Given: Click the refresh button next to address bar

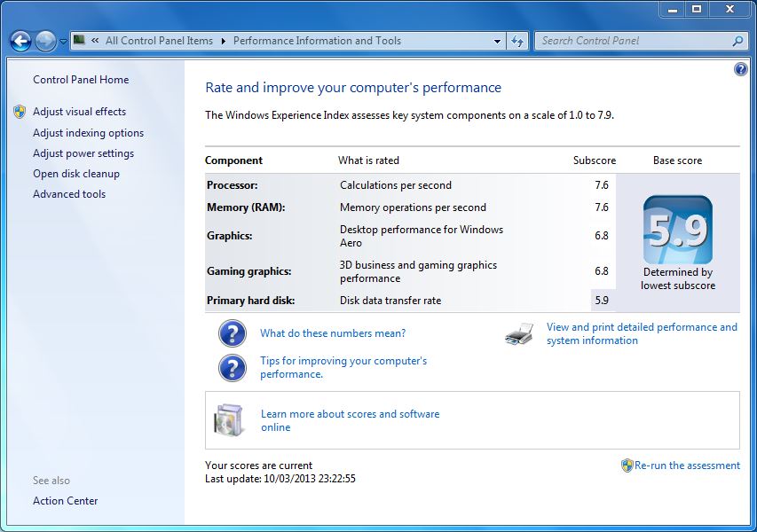Looking at the screenshot, I should point(518,41).
